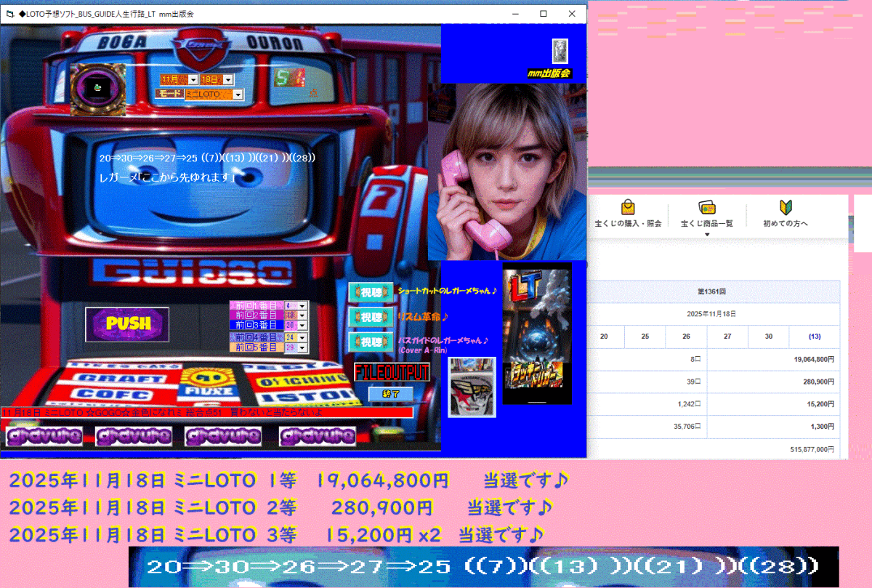
Task: Maximize the LOTO予想ソフト window
Action: click(544, 13)
